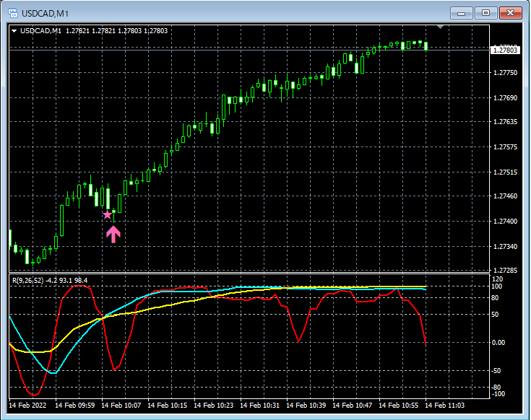Viewport: 531px width, 420px height.
Task: Click the 14 Feb 2022 date label
Action: (27, 405)
